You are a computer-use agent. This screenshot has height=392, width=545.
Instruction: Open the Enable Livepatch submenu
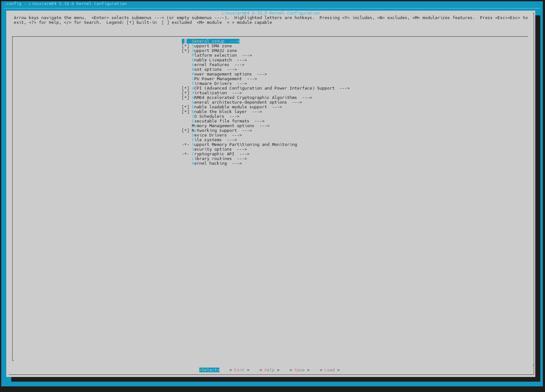click(219, 60)
